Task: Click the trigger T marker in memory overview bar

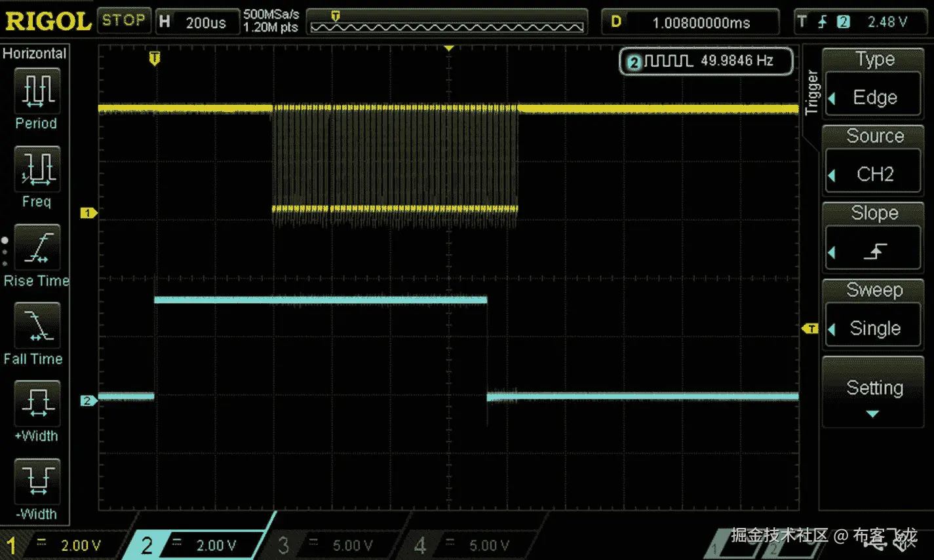Action: (x=336, y=16)
